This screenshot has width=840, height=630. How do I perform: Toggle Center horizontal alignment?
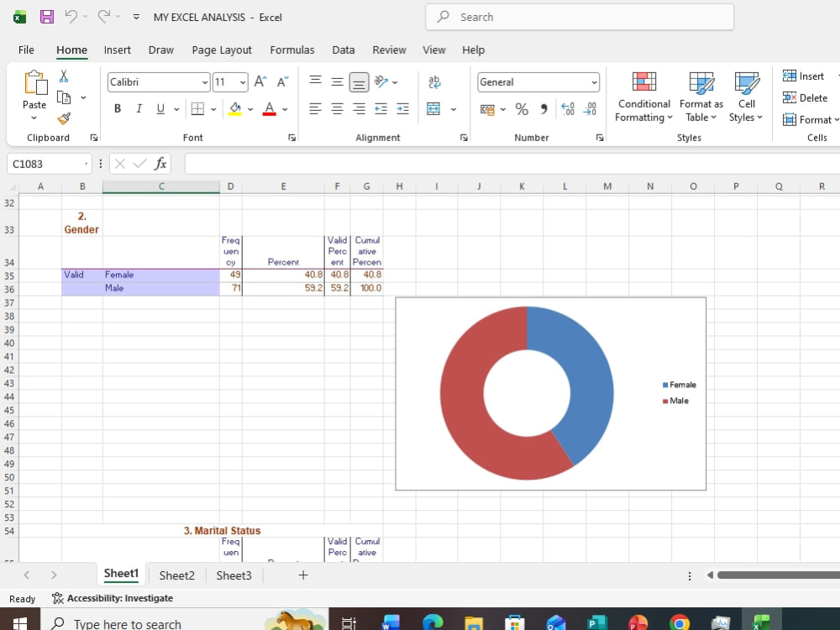pyautogui.click(x=337, y=108)
